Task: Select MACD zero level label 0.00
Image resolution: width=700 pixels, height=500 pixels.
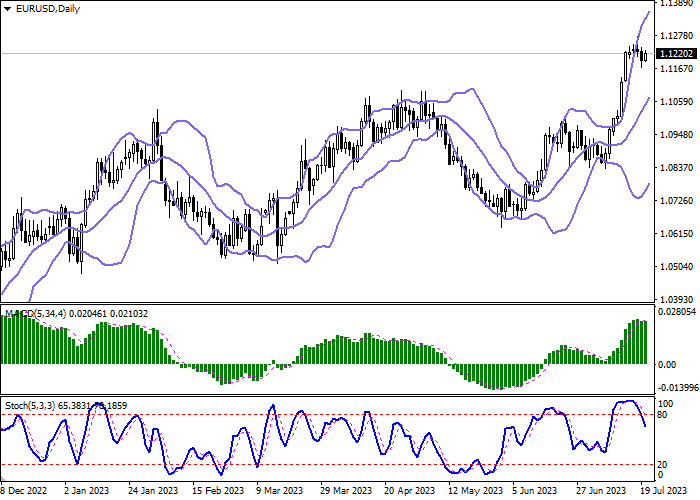Action: pyautogui.click(x=667, y=365)
